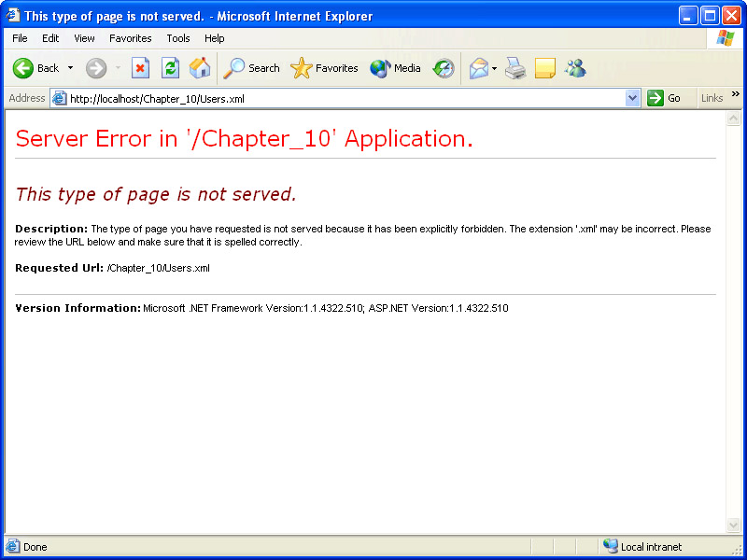
Task: Click the Mail envelope icon
Action: point(478,68)
